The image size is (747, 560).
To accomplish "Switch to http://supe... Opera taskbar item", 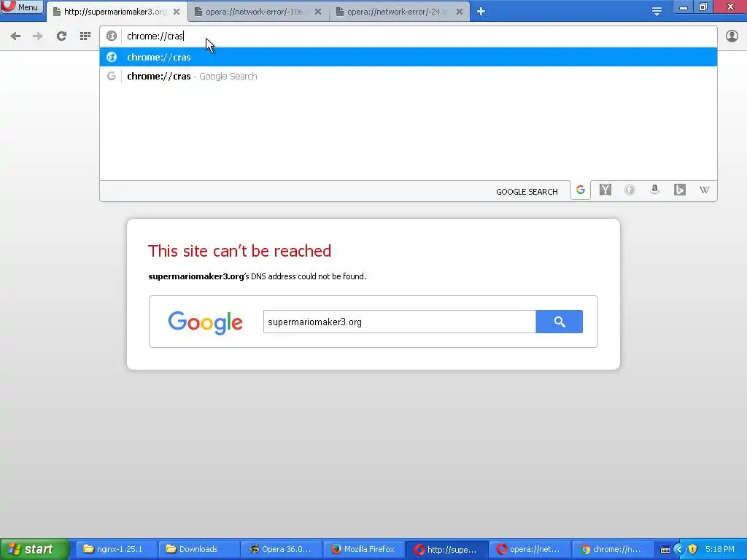I will [447, 549].
